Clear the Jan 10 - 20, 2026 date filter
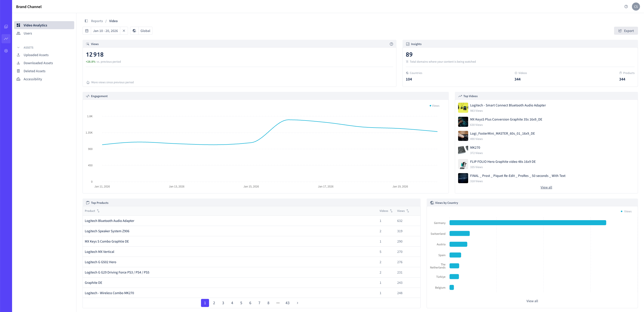The image size is (644, 312). (124, 31)
